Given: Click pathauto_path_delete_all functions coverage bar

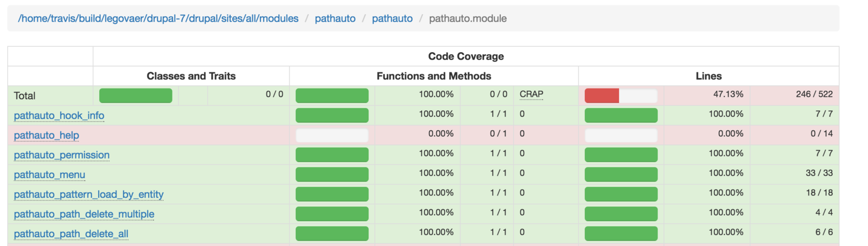Looking at the screenshot, I should pyautogui.click(x=332, y=234).
